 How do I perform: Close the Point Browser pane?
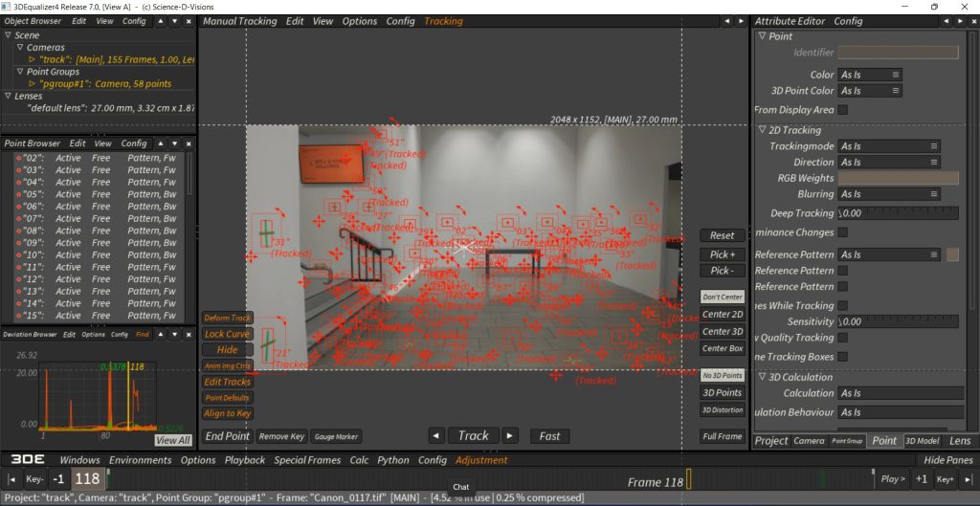pyautogui.click(x=189, y=143)
